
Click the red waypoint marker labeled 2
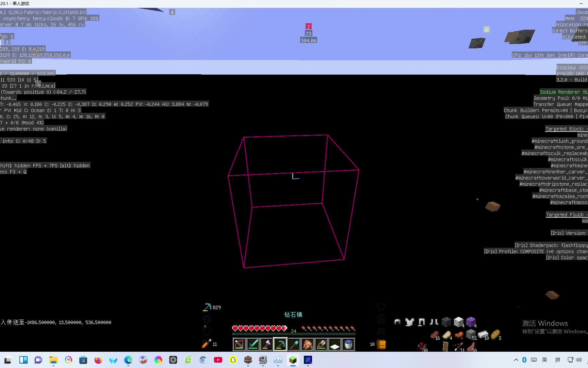coord(308,27)
